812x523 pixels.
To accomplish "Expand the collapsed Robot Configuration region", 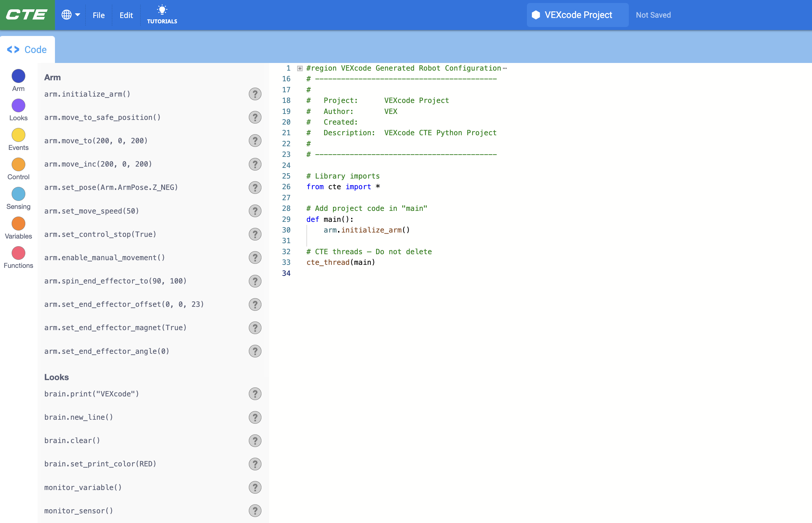I will point(300,69).
